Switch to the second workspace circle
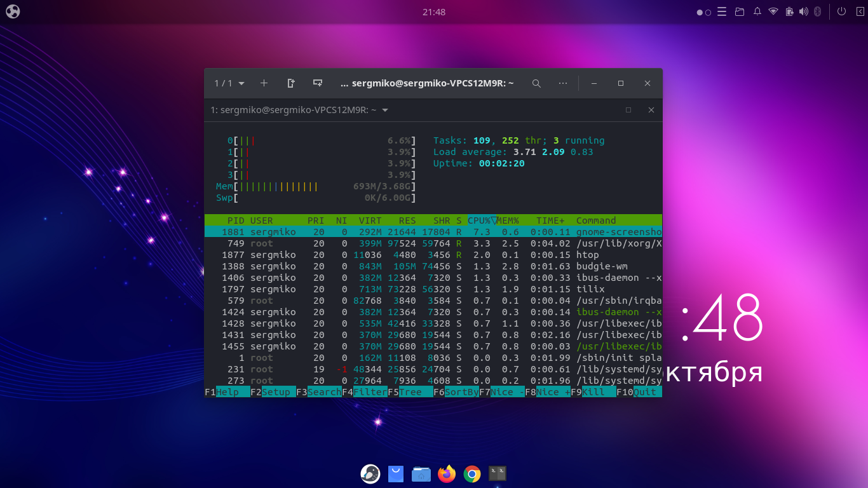The width and height of the screenshot is (868, 488). tap(708, 12)
